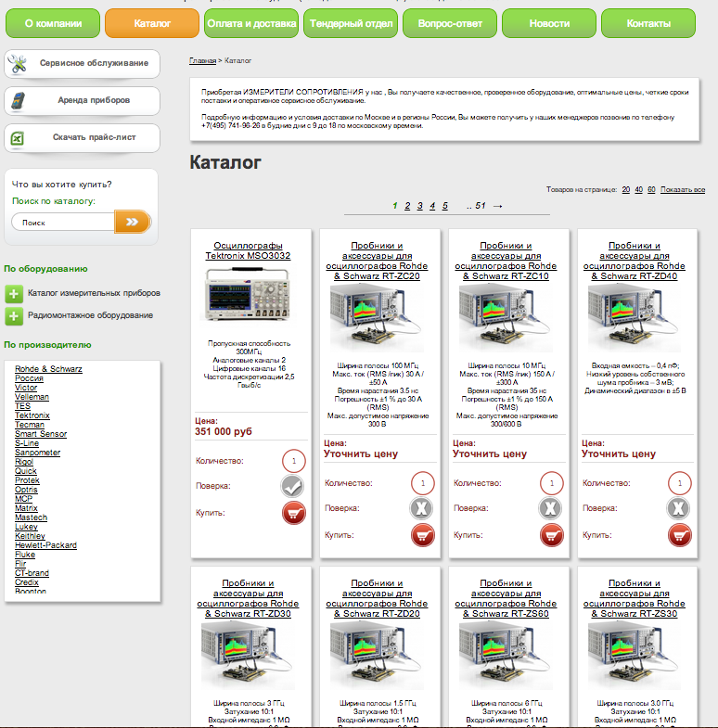Click RT-ZD40 product thumbnail image
Image resolution: width=718 pixels, height=728 pixels.
[635, 318]
